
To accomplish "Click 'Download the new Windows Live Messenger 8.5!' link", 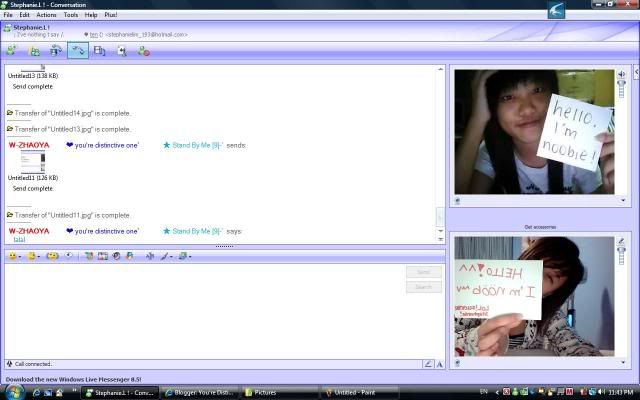I will click(x=73, y=379).
